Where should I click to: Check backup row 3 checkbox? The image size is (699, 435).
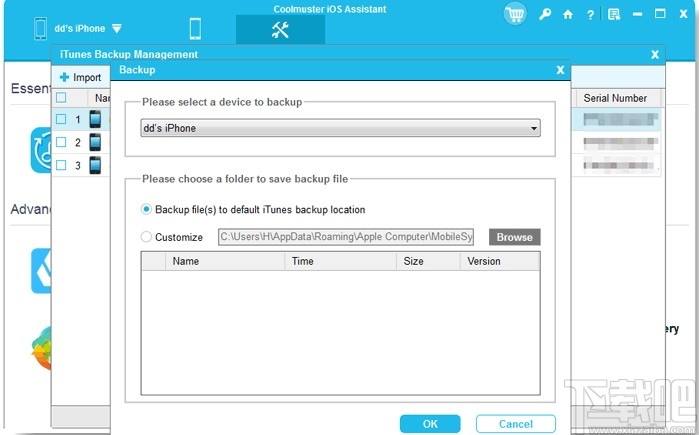click(x=61, y=165)
